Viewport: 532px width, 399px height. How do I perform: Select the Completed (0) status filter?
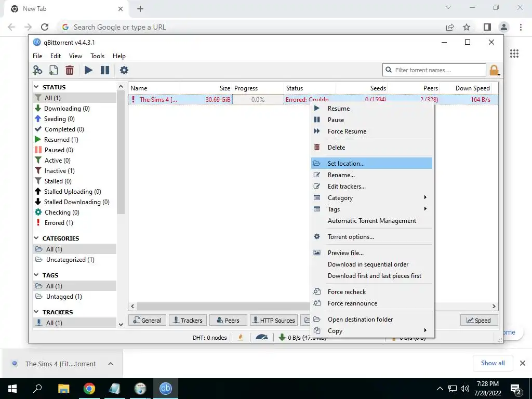click(x=64, y=129)
